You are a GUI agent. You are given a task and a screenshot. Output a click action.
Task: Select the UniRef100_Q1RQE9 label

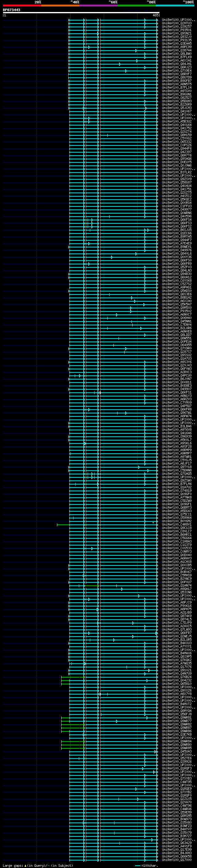coord(177,789)
